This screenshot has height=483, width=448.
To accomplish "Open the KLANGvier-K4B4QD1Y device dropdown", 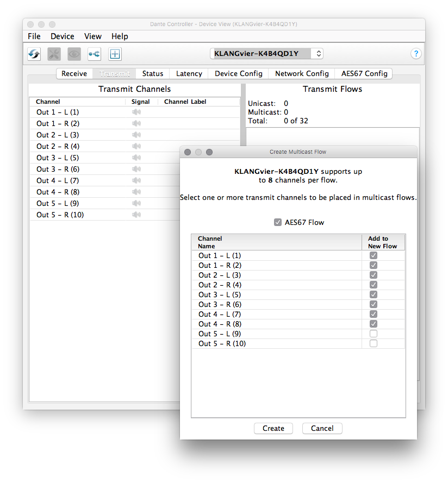I will [267, 54].
